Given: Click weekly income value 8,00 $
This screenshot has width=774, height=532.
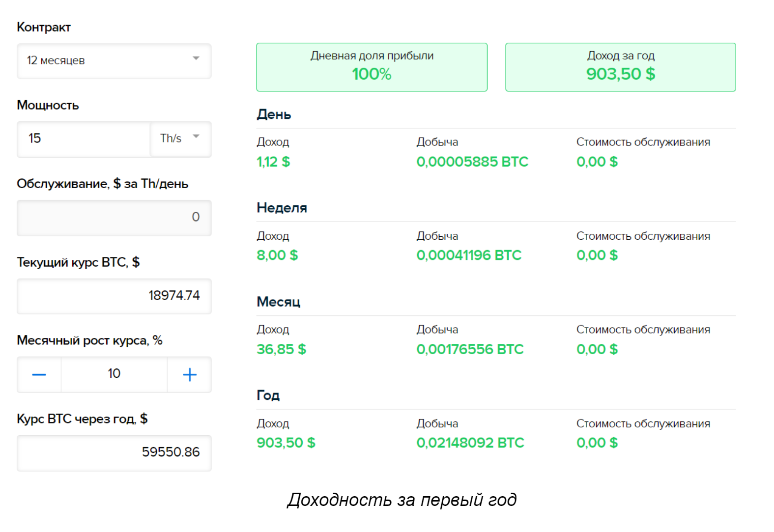Looking at the screenshot, I should coord(277,255).
